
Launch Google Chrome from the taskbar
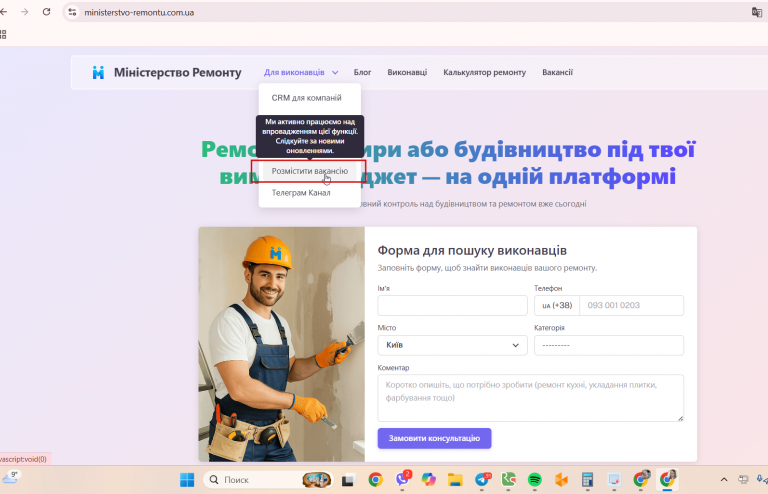pos(376,480)
